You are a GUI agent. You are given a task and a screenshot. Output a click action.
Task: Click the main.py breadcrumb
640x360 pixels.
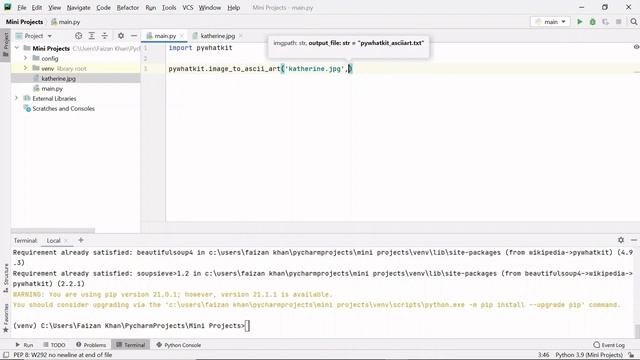tap(66, 22)
